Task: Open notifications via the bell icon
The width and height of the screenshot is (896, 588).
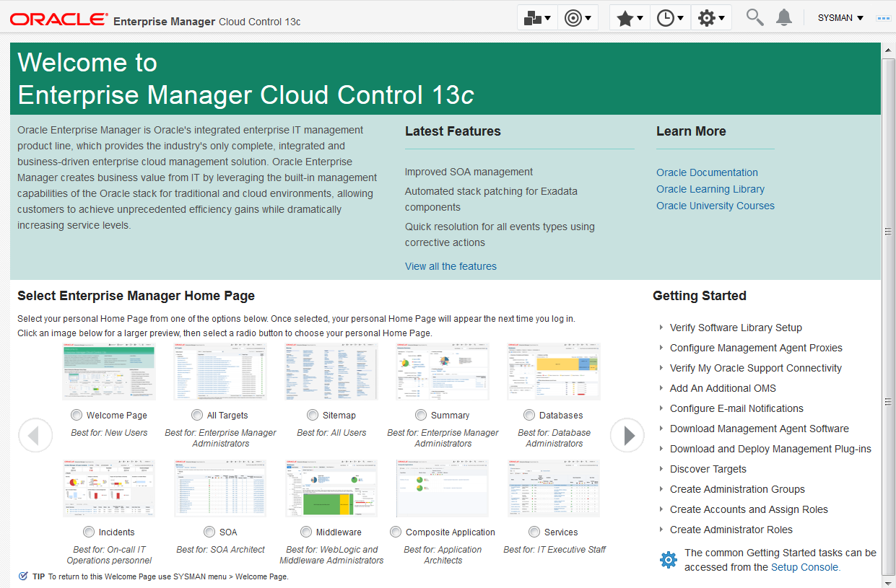Action: (783, 17)
